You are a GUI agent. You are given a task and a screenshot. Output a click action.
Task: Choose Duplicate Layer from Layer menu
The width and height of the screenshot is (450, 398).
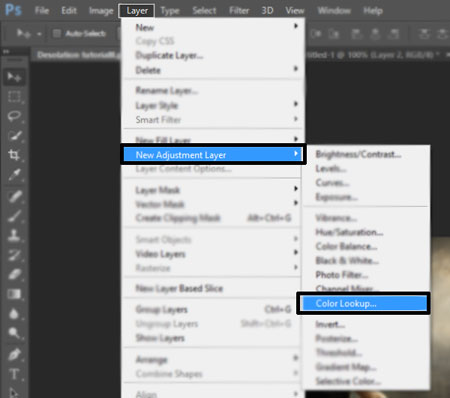[213, 55]
